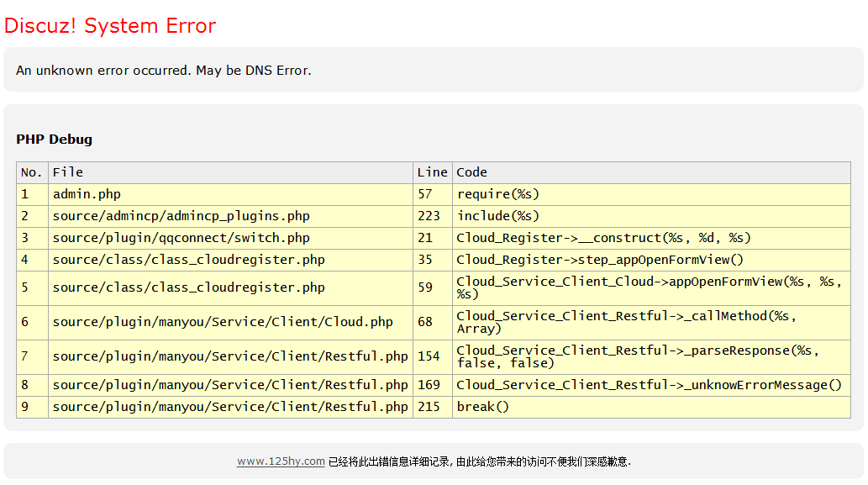This screenshot has height=485, width=868.
Task: Click 'Cloud_Register->__construct' code cell
Action: point(651,238)
